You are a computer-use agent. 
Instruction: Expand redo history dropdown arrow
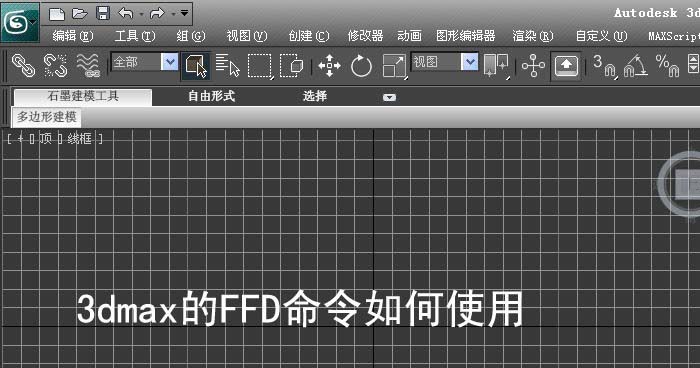click(x=173, y=14)
